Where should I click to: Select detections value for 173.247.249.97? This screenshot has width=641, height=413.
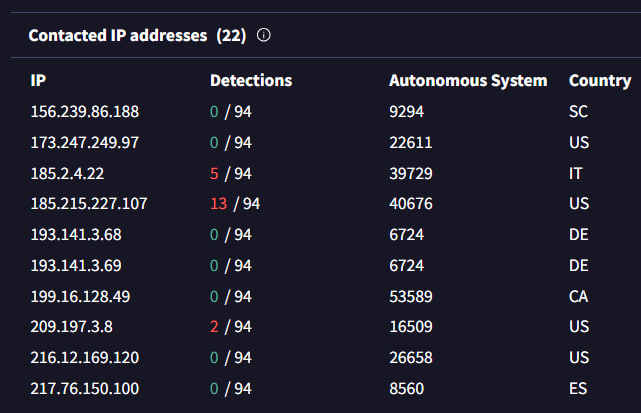click(231, 143)
